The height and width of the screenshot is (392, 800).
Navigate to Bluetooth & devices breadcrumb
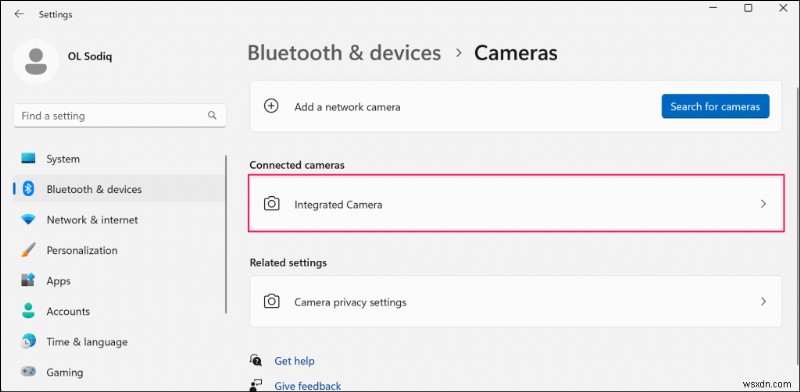pyautogui.click(x=344, y=53)
